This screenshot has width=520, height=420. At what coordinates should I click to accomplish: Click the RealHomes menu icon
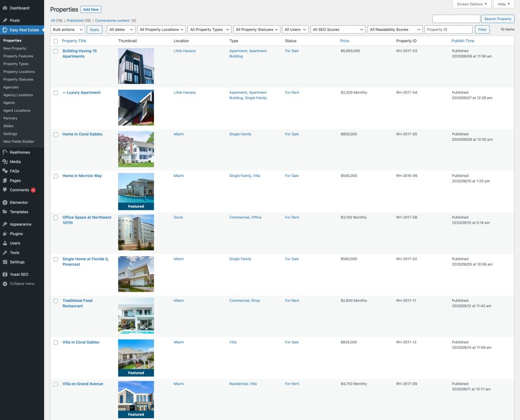[5, 152]
